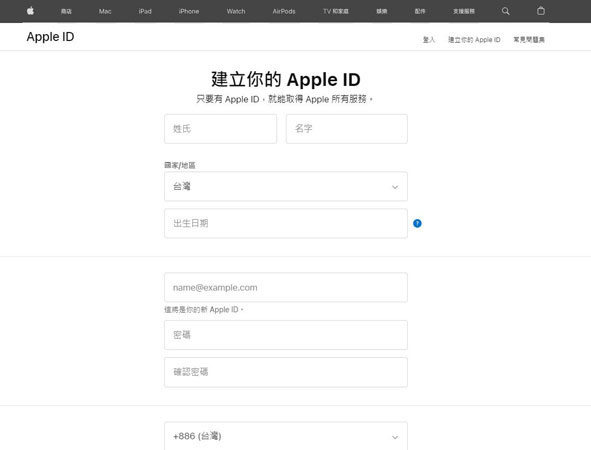
Task: Click the blue birthdate help icon
Action: (x=417, y=223)
